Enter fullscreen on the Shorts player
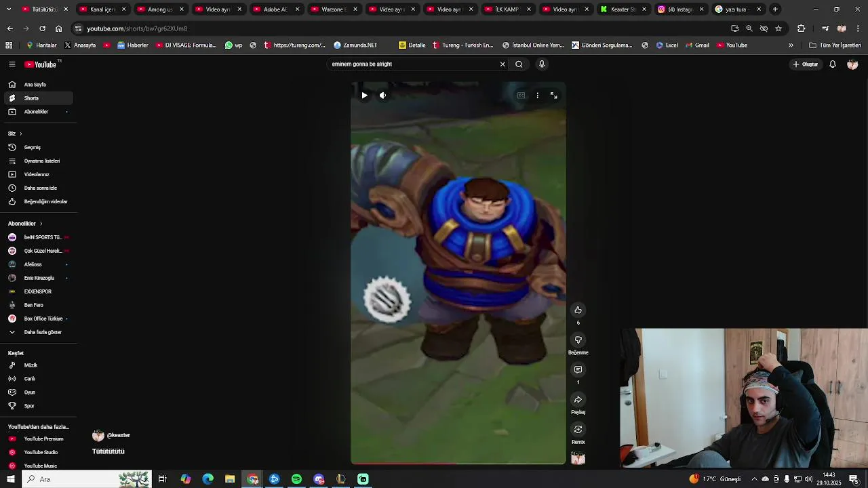The width and height of the screenshot is (868, 488). [x=554, y=96]
